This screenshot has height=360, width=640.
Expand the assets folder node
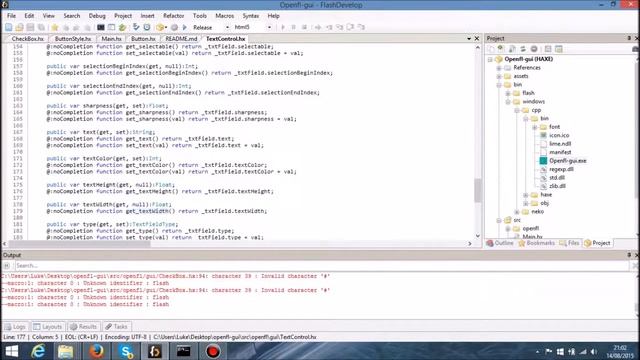pyautogui.click(x=499, y=76)
